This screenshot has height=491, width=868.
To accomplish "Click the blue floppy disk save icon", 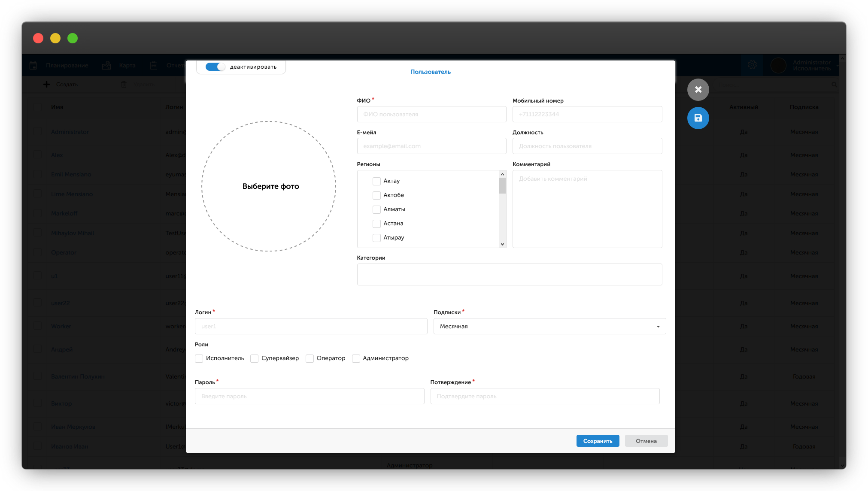I will pyautogui.click(x=698, y=118).
